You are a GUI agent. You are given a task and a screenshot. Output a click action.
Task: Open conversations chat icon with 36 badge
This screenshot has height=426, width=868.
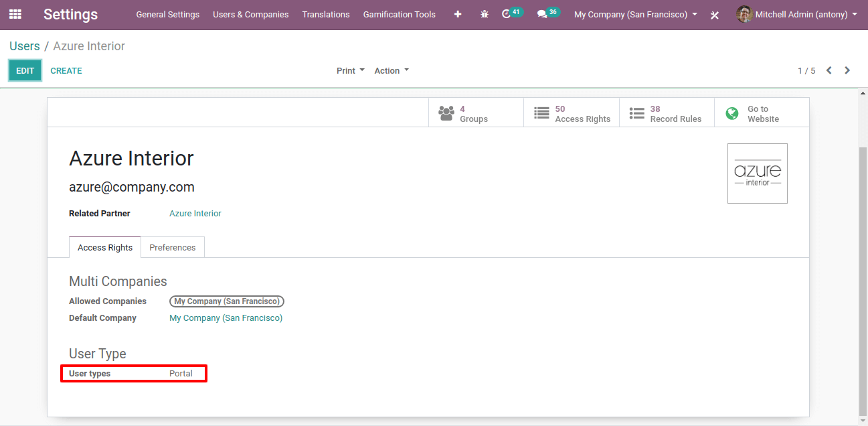tap(548, 13)
